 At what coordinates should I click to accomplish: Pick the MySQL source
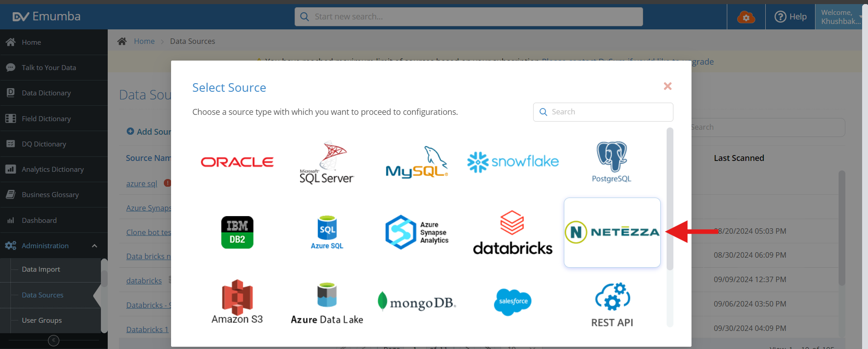pyautogui.click(x=417, y=162)
